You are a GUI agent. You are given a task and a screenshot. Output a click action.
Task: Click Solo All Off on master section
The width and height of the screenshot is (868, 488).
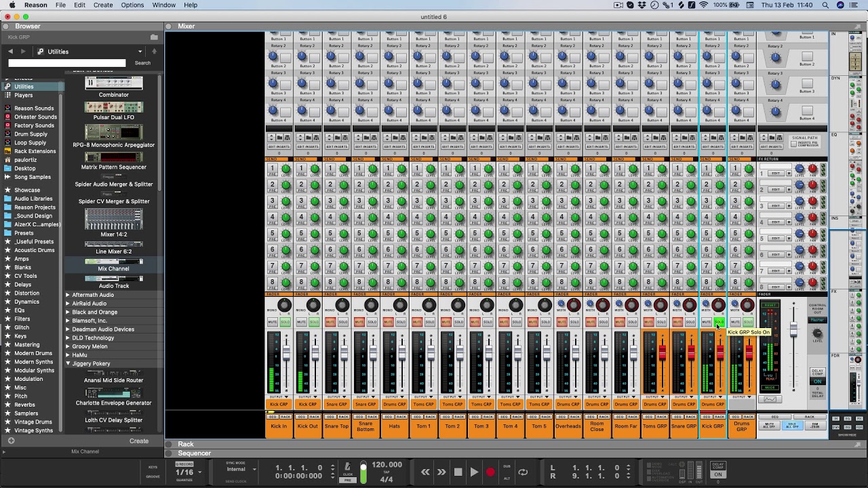(792, 426)
